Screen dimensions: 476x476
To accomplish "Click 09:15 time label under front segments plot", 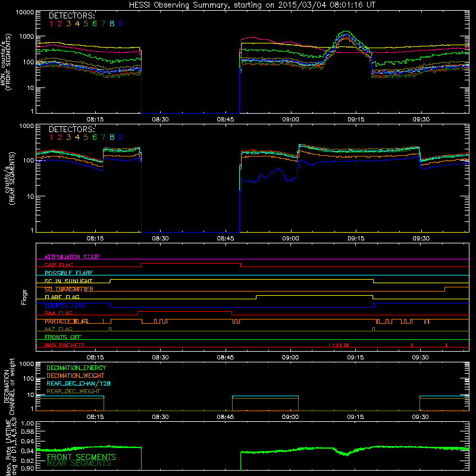I will tap(356, 120).
